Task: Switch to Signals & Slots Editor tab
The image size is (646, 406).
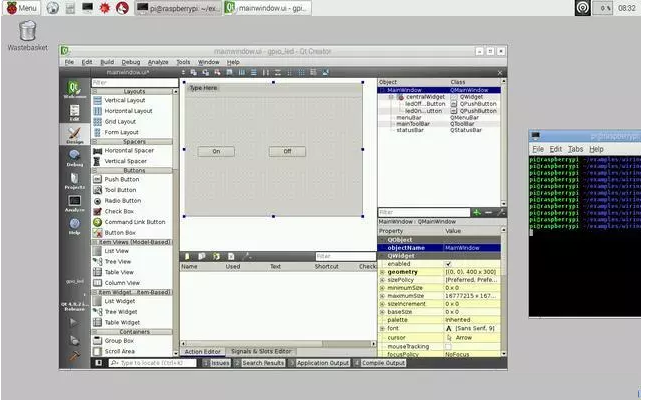Action: (261, 351)
